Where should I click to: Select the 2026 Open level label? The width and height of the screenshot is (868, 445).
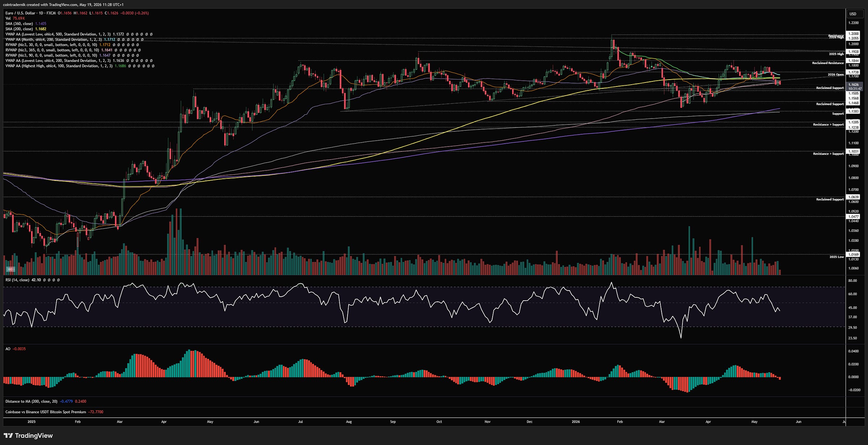click(835, 75)
